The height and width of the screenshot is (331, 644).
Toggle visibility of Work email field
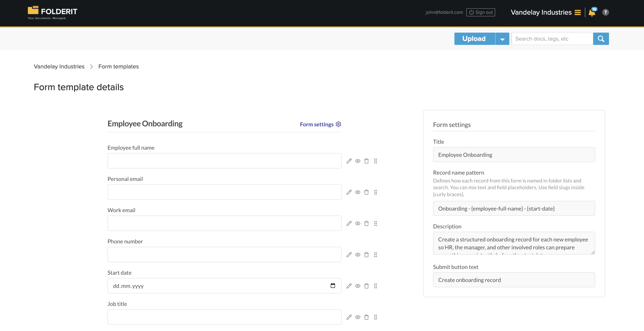point(358,223)
